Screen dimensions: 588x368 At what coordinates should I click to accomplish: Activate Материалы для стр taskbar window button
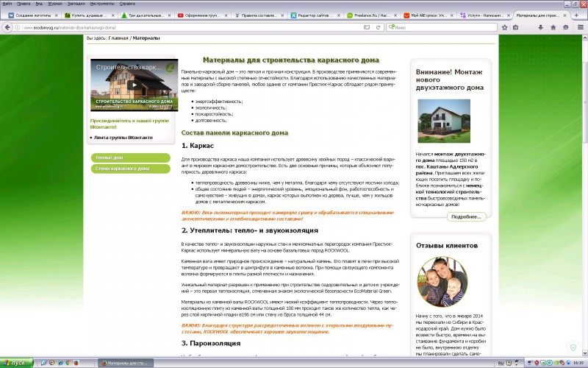tap(126, 363)
